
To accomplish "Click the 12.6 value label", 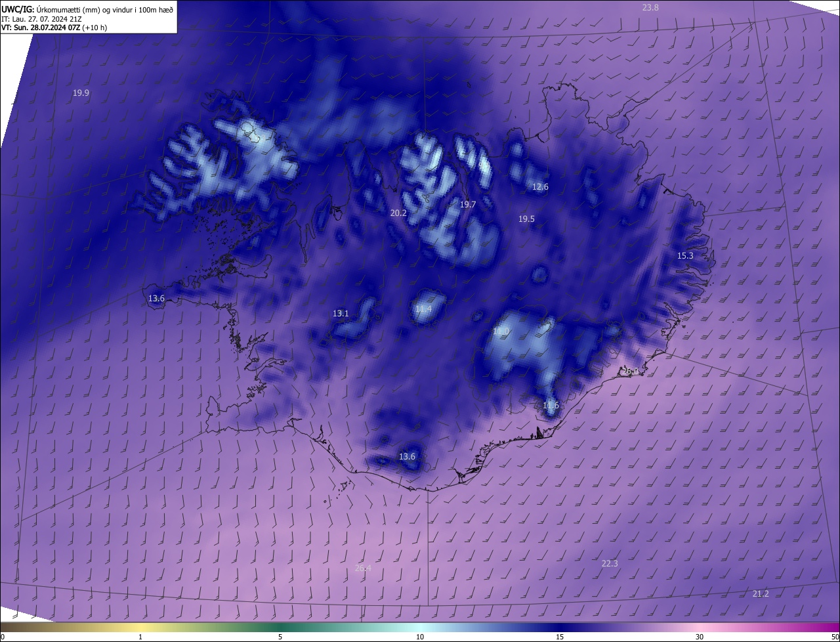I will coord(540,187).
